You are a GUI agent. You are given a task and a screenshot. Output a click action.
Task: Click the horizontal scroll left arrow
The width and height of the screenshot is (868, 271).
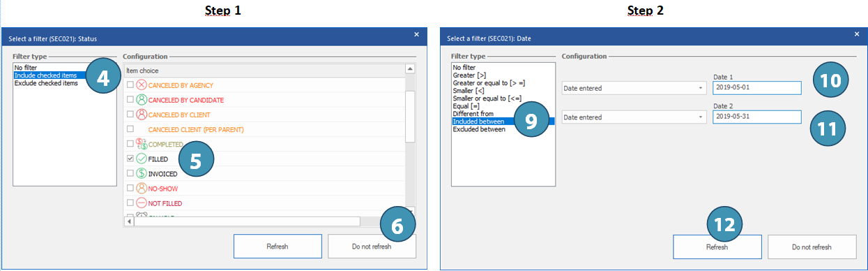128,221
